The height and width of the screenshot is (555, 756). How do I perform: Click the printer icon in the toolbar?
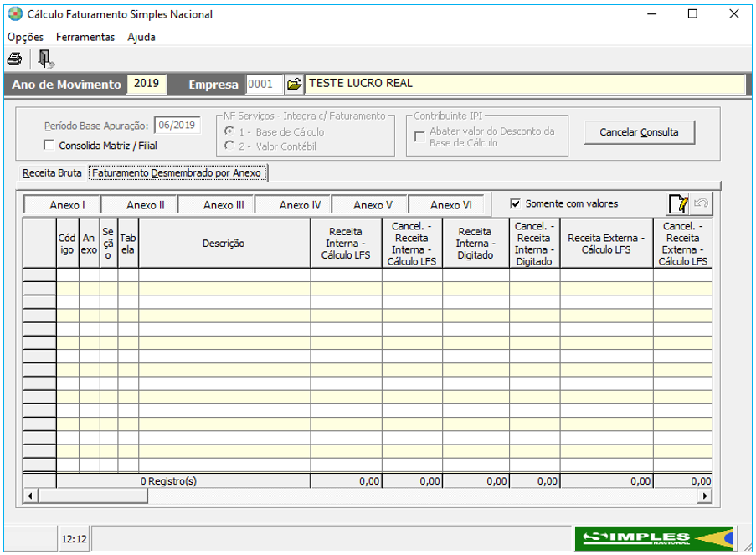click(x=14, y=59)
